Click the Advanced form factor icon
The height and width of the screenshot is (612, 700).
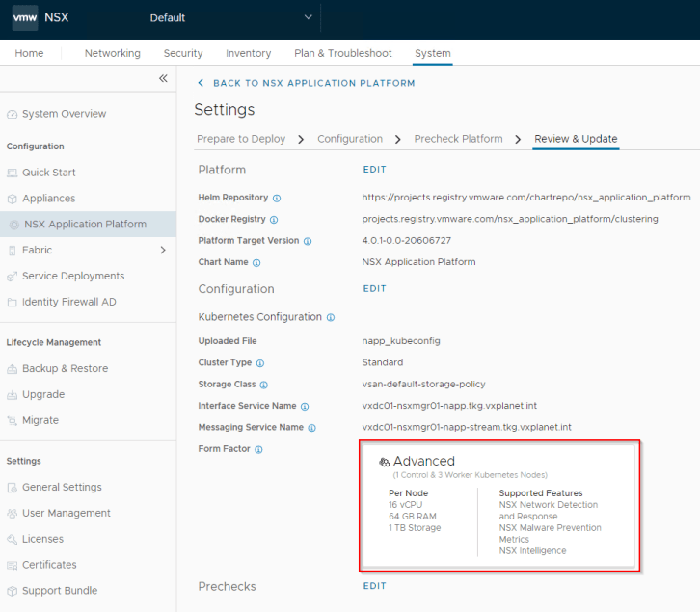385,462
